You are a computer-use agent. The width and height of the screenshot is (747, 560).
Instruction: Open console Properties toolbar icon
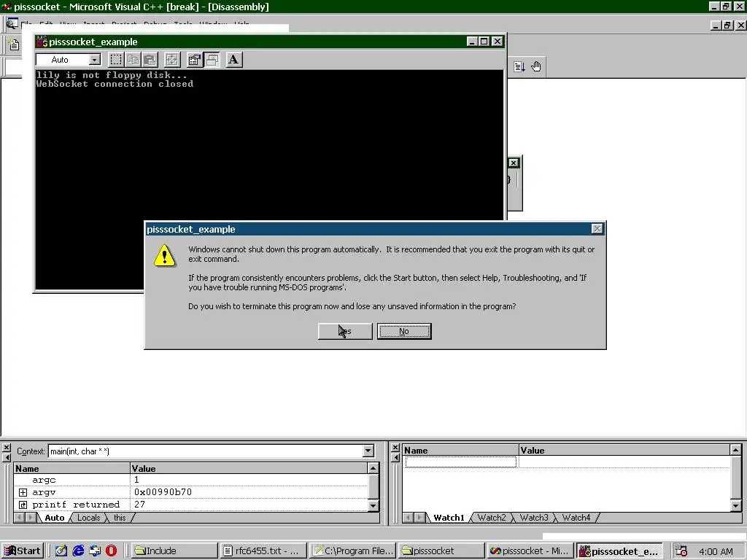pyautogui.click(x=194, y=60)
